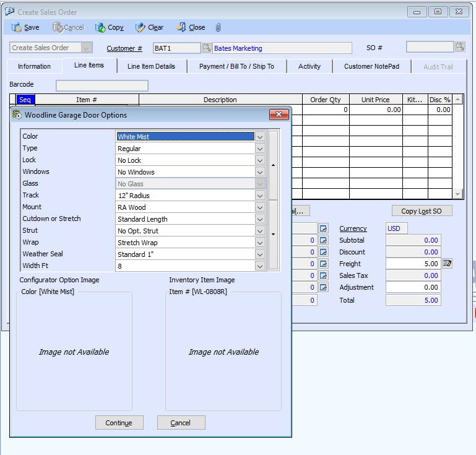The height and width of the screenshot is (455, 476).
Task: Expand the Color dropdown
Action: point(260,137)
